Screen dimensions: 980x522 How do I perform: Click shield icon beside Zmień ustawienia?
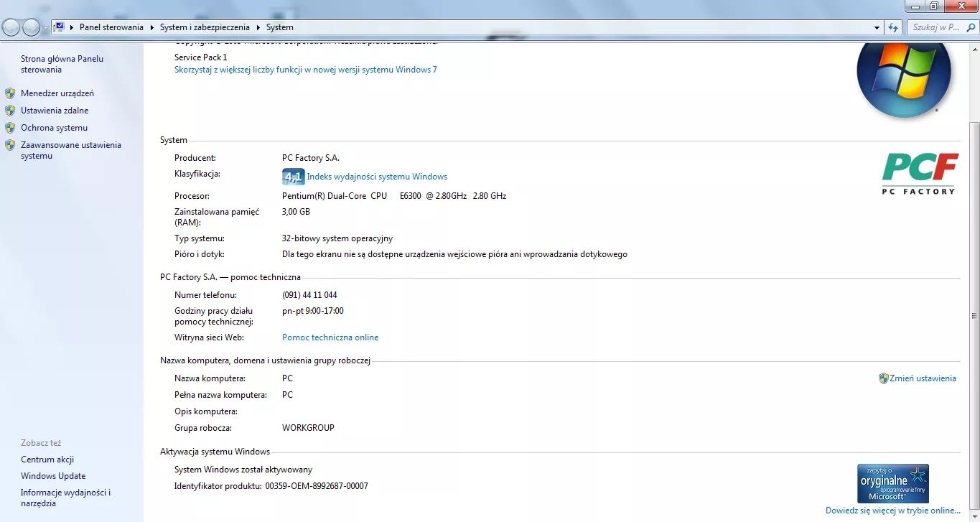click(884, 378)
